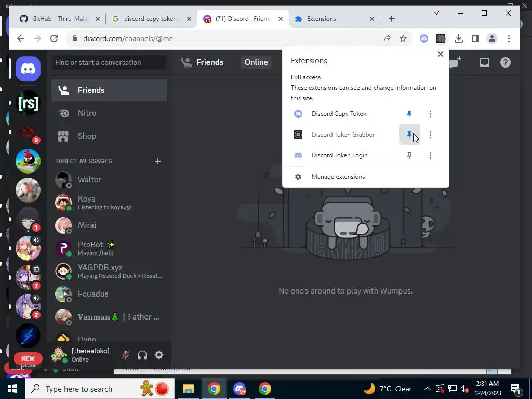Open the Angry Birds server icon
The height and width of the screenshot is (399, 532).
click(x=28, y=161)
